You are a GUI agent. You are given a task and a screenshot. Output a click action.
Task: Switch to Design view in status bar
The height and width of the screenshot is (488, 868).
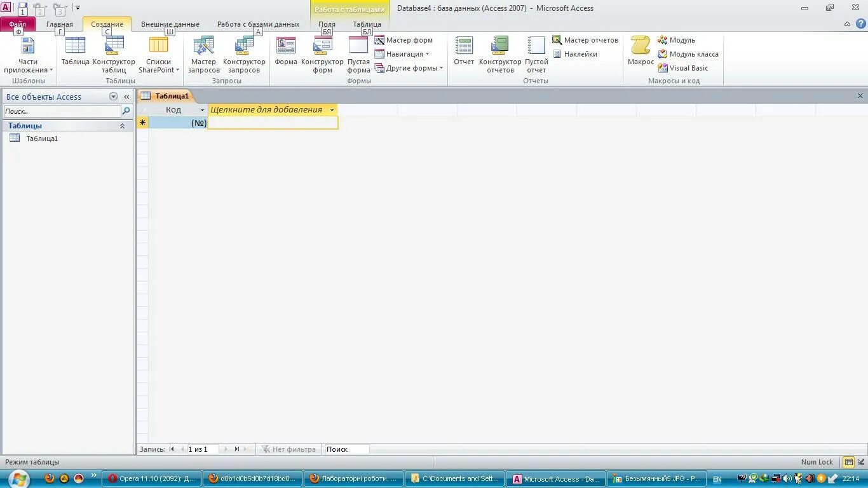pos(861,462)
